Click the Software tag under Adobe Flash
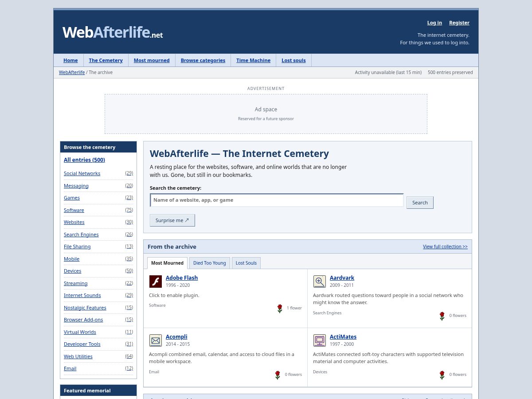 (x=157, y=305)
